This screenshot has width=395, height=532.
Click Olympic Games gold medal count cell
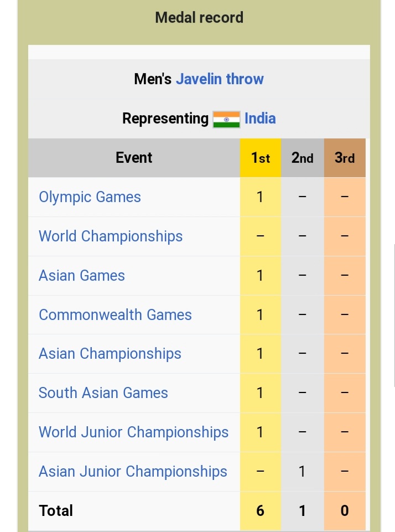tap(261, 197)
